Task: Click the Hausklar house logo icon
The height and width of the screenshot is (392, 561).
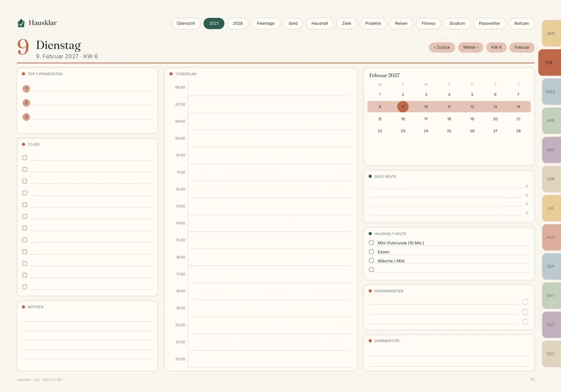Action: point(21,23)
